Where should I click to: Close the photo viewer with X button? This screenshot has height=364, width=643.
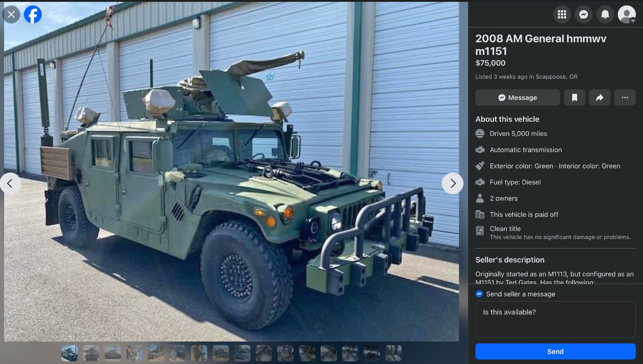pos(11,14)
